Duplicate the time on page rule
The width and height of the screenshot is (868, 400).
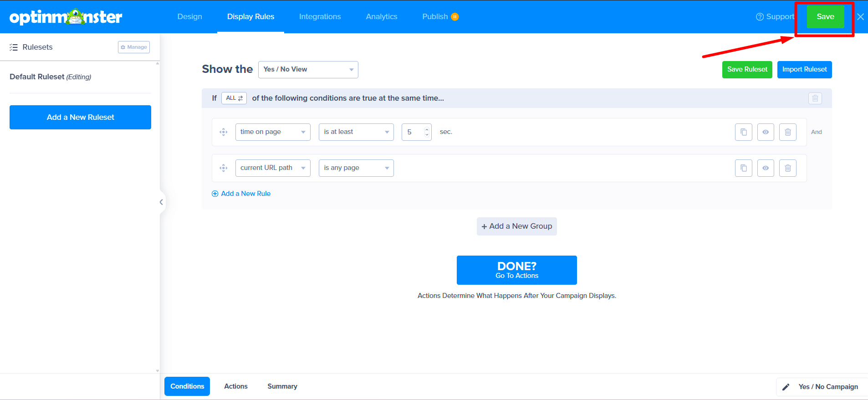[743, 132]
